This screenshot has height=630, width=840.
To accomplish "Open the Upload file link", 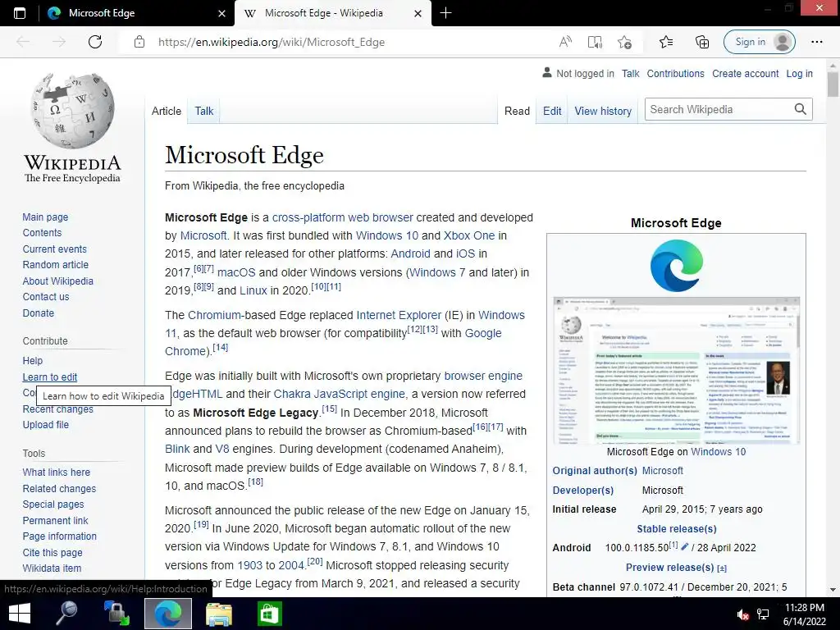I will [x=46, y=425].
